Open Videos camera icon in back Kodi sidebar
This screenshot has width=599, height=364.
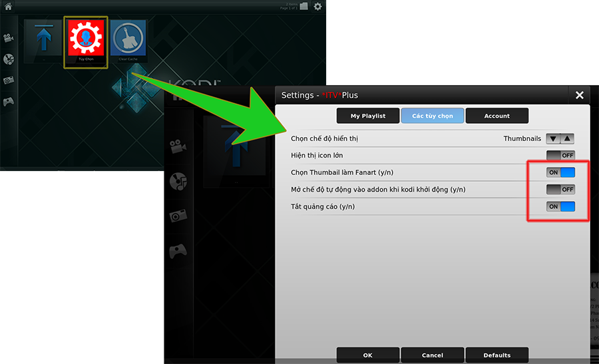coord(9,38)
